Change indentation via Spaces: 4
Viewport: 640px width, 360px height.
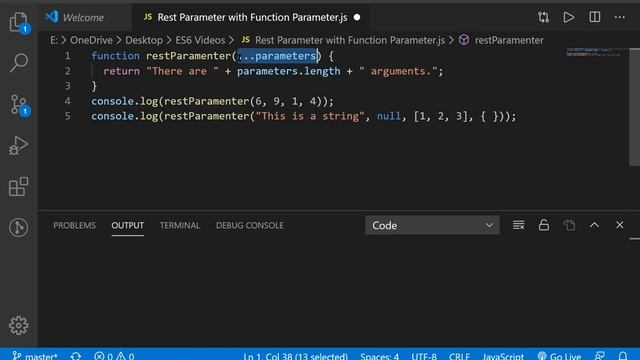379,356
